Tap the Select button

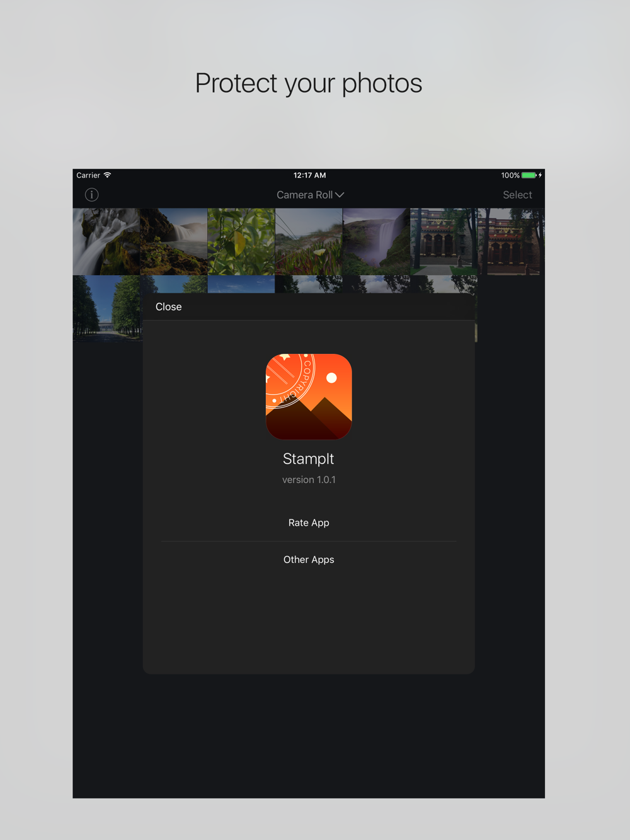click(517, 195)
